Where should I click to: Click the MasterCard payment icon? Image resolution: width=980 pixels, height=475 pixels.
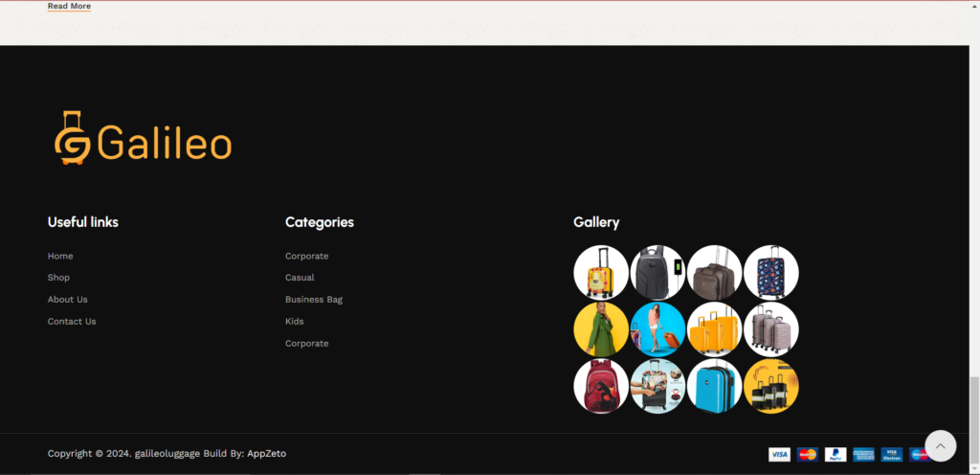pyautogui.click(x=807, y=454)
